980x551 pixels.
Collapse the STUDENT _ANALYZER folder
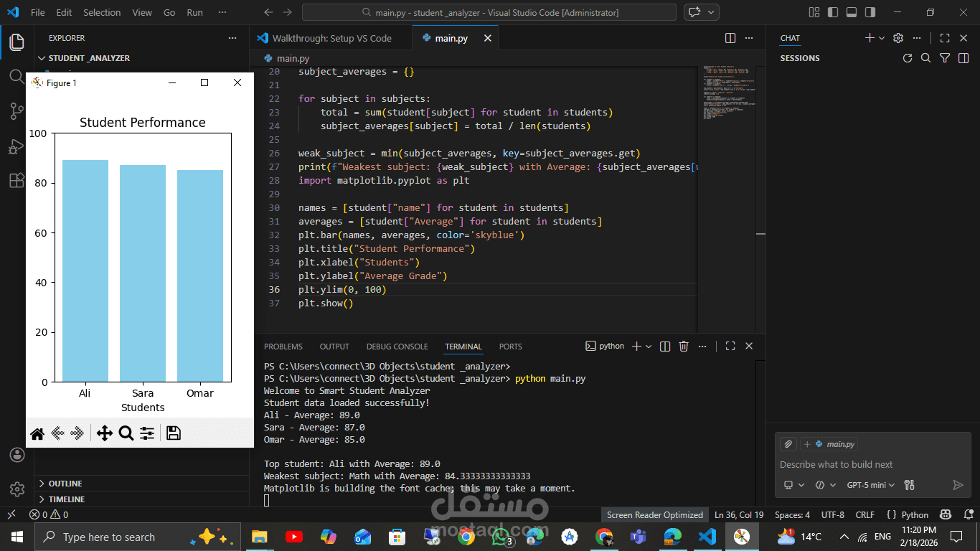coord(89,58)
